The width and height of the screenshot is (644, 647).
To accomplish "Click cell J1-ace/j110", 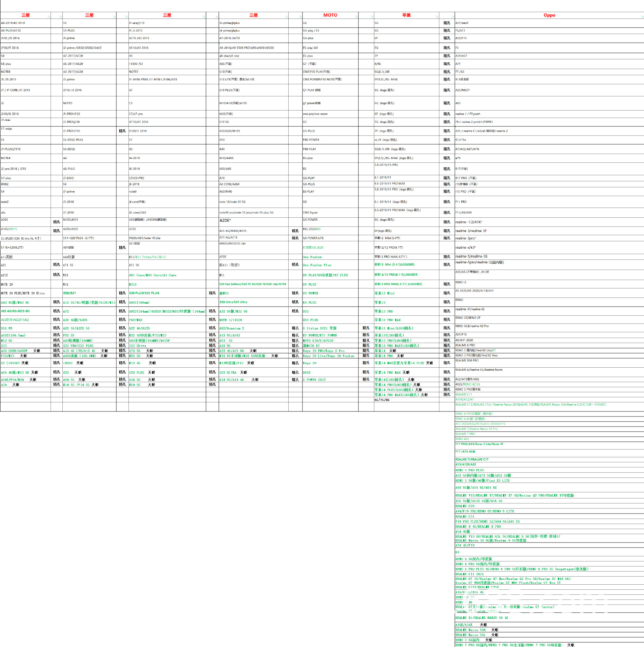I will coord(167,23).
